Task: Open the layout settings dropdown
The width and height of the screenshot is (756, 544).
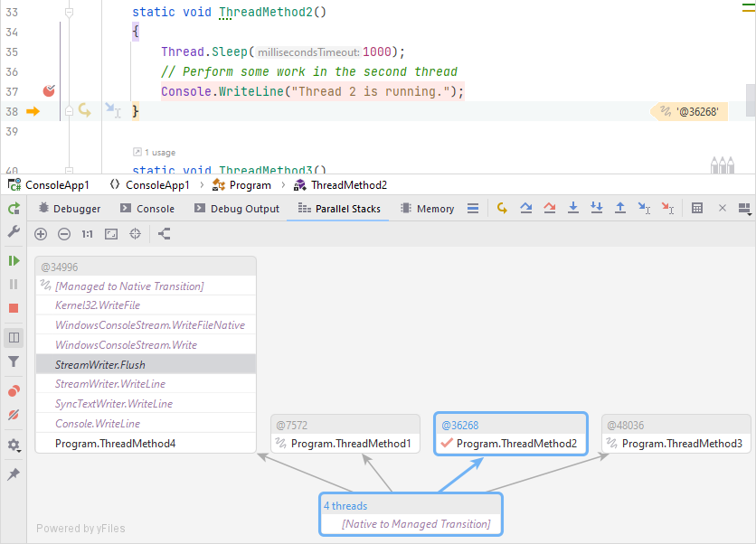Action: coord(743,209)
